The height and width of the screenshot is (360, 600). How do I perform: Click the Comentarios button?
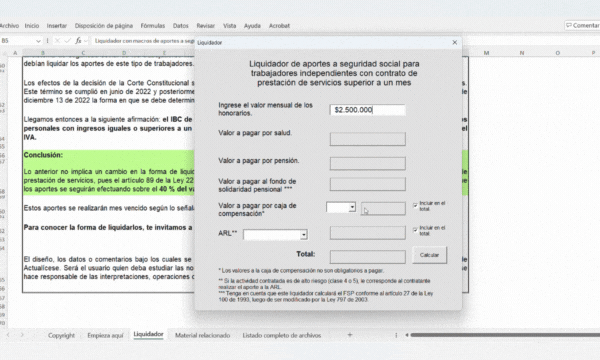pyautogui.click(x=582, y=25)
